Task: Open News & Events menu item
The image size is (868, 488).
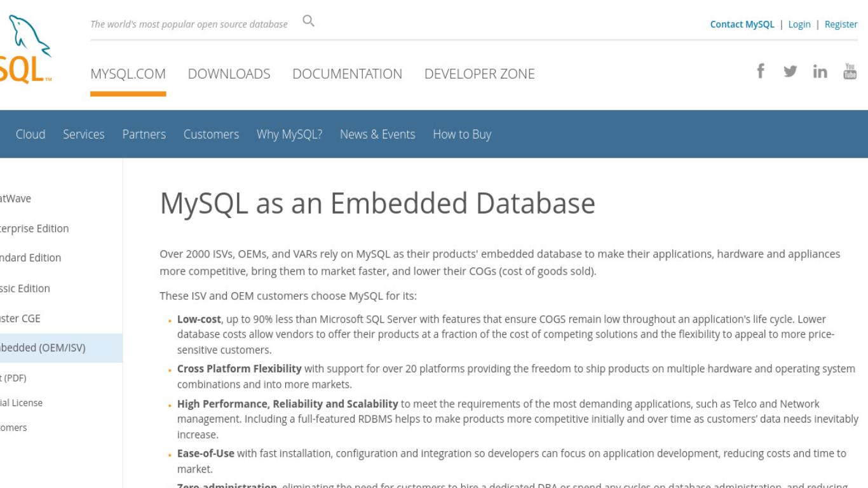Action: coord(377,134)
